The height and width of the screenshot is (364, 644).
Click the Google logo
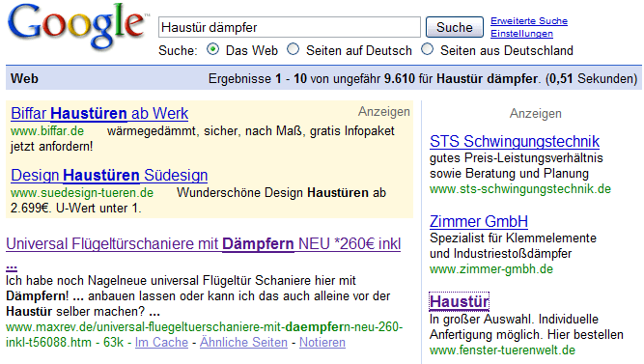(78, 27)
